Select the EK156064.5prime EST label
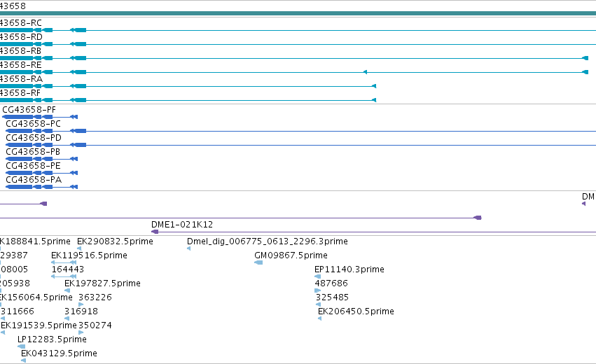Screen dimensions: 596x364 pyautogui.click(x=36, y=298)
